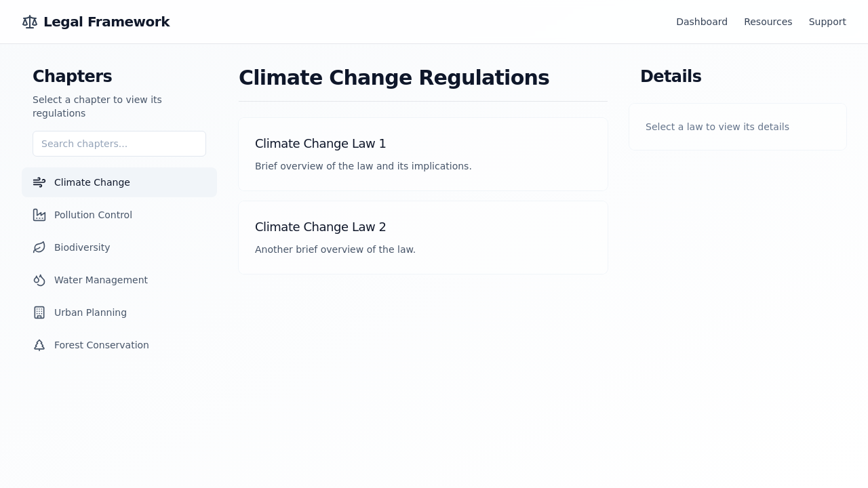The image size is (868, 488).
Task: Click the droplets icon beside Water Management
Action: click(x=39, y=280)
